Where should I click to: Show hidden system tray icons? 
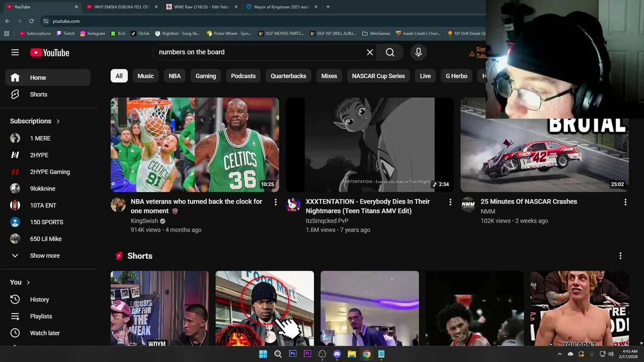pyautogui.click(x=559, y=354)
